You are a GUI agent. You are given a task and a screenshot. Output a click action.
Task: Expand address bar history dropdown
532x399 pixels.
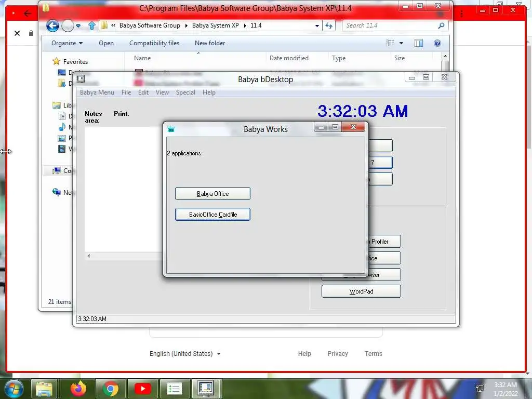click(317, 26)
